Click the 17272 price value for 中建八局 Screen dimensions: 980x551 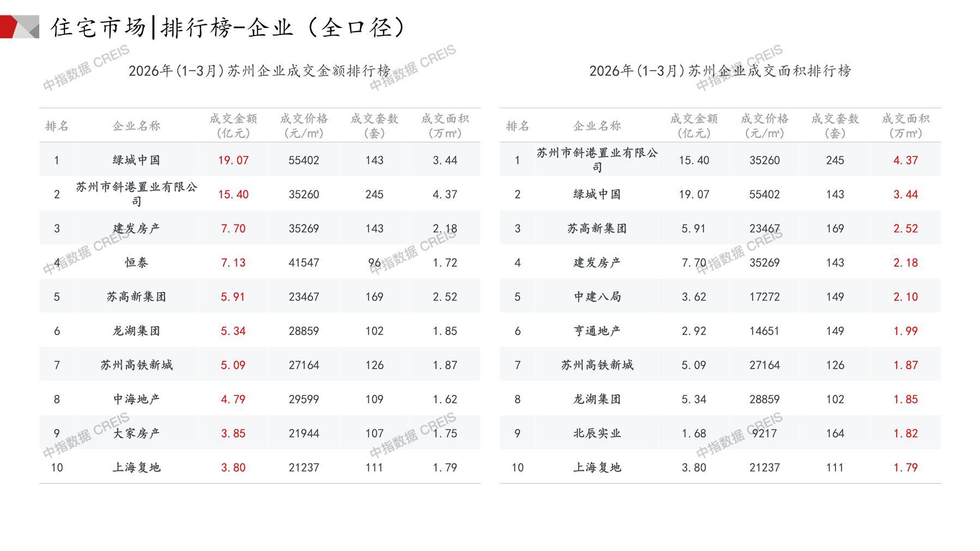[x=764, y=297]
